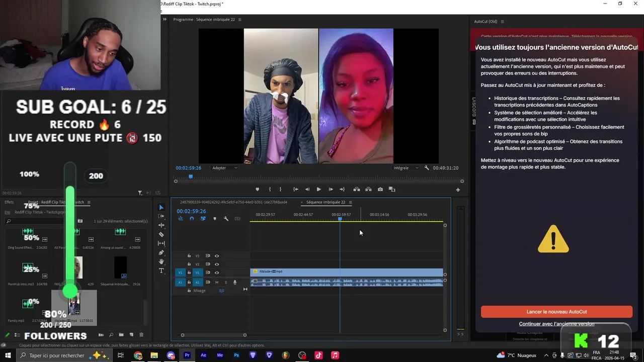Toggle V2 track output eye
Screen dimensions: 644x362
point(217,264)
